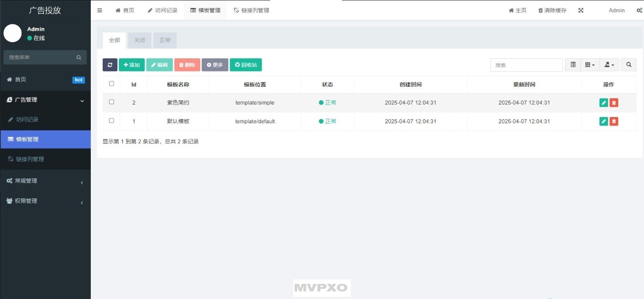Click the 删除 toolbar button
644x299 pixels.
pyautogui.click(x=187, y=65)
